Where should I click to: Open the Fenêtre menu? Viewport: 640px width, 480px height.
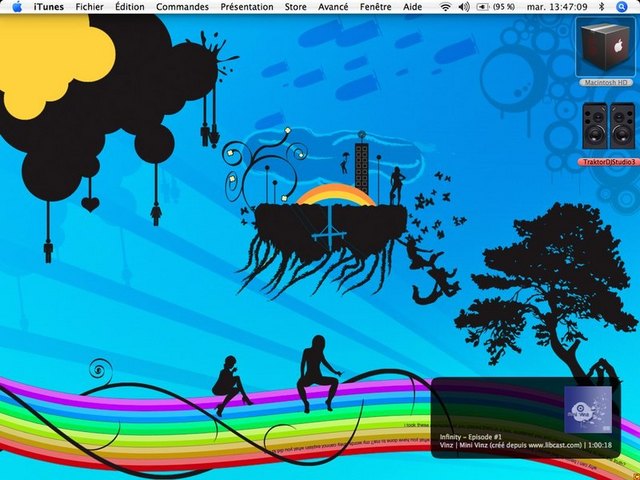376,7
